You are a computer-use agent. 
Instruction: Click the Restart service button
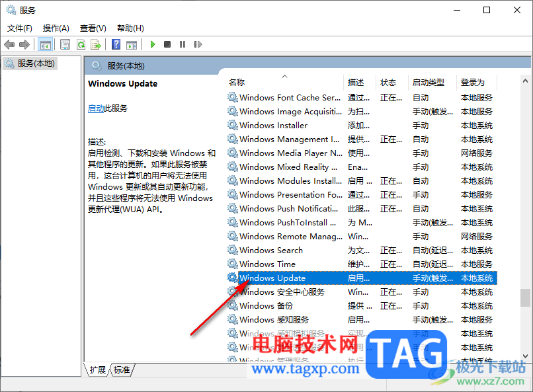[x=198, y=44]
